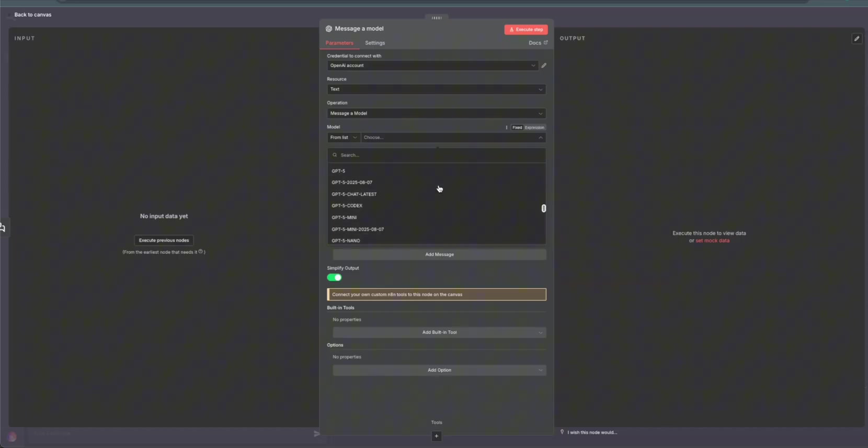Edit the OpenAI credential pencil icon
The width and height of the screenshot is (868, 448).
click(x=544, y=65)
